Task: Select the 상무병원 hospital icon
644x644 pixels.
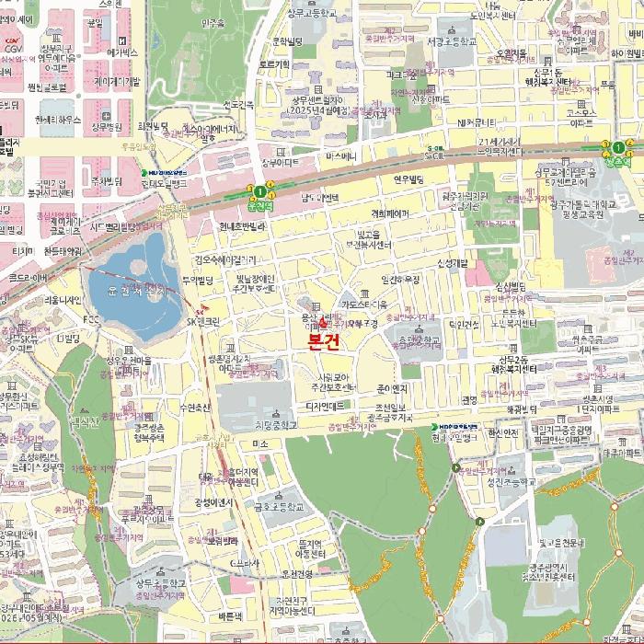Action: click(x=108, y=116)
